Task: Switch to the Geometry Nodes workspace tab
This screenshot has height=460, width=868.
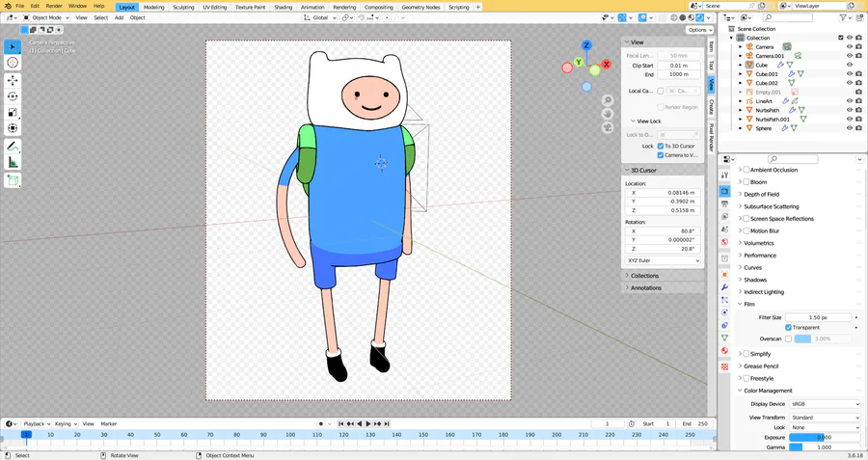Action: [x=420, y=7]
